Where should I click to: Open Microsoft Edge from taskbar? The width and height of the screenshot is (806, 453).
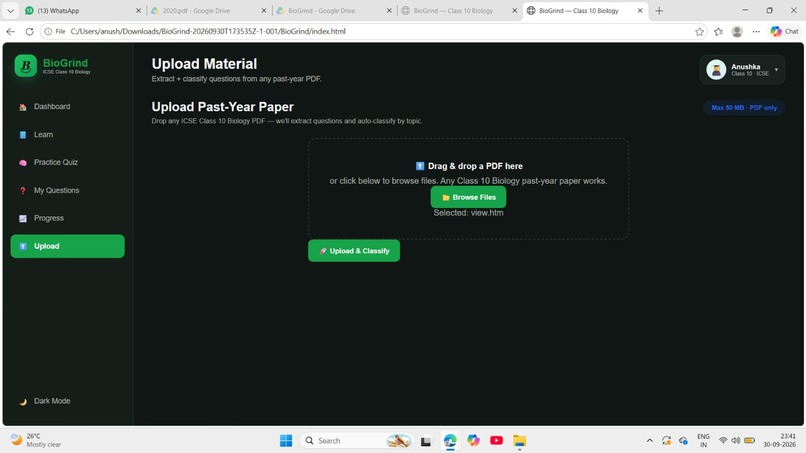click(450, 441)
